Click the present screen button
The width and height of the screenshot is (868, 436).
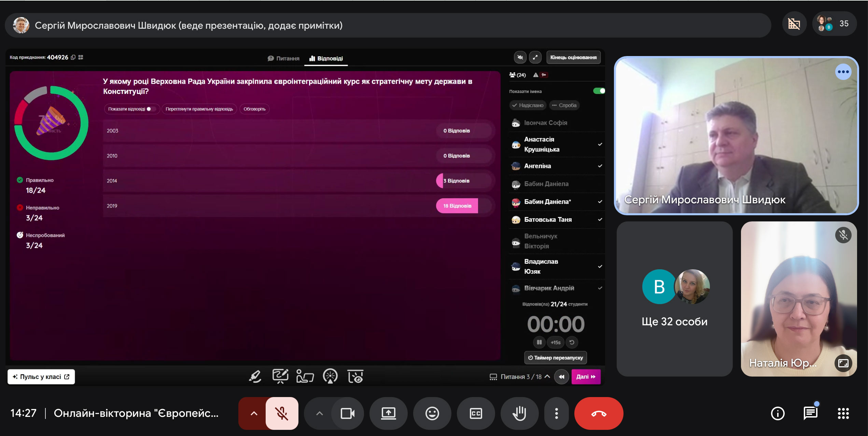[388, 413]
